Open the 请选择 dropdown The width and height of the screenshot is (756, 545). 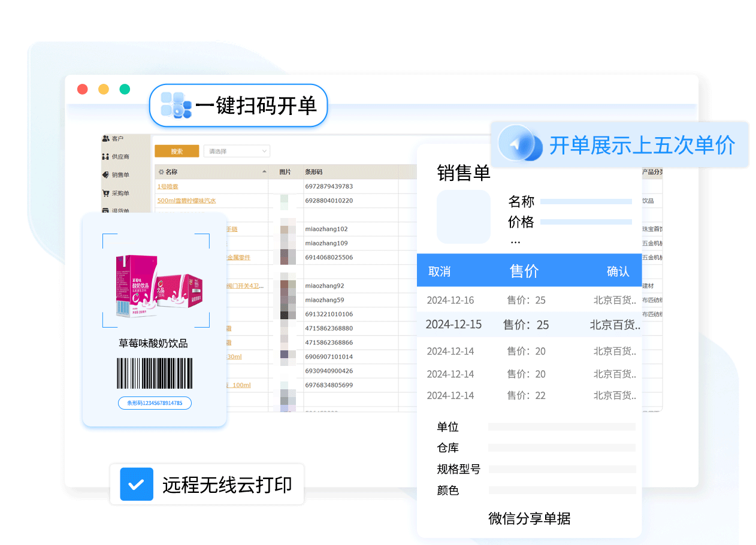tap(237, 152)
